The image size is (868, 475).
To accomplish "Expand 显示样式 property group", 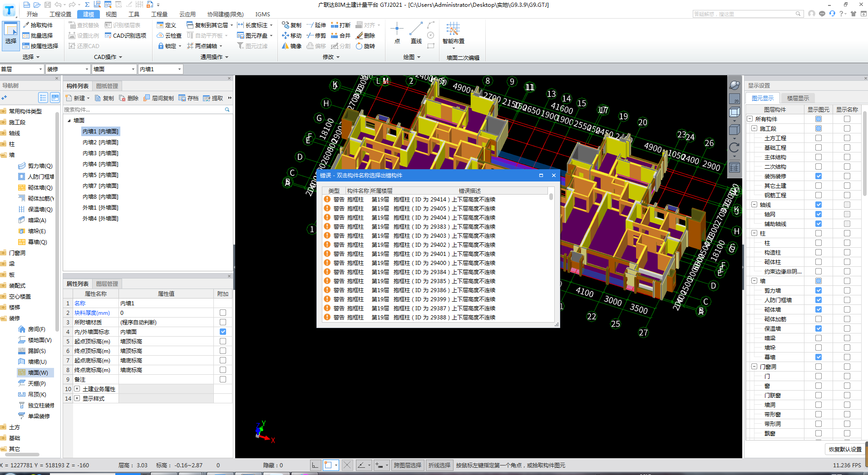I will point(77,399).
